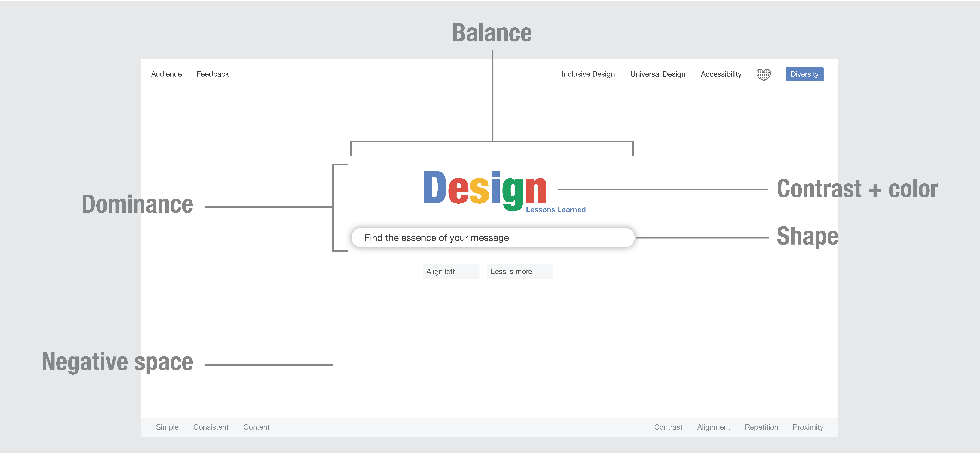Click the 'Lessons Learned' subtitle text
Viewport: 980px width, 453px height.
pos(556,210)
